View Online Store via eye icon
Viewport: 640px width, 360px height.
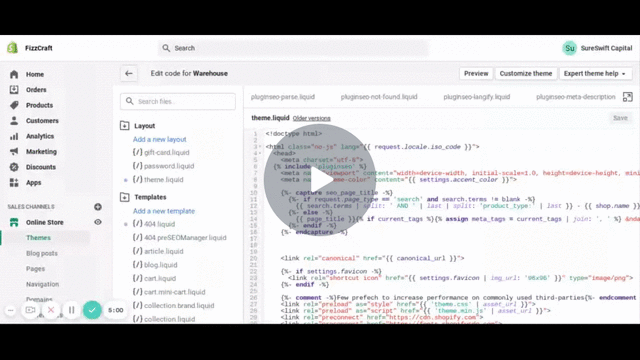click(98, 222)
